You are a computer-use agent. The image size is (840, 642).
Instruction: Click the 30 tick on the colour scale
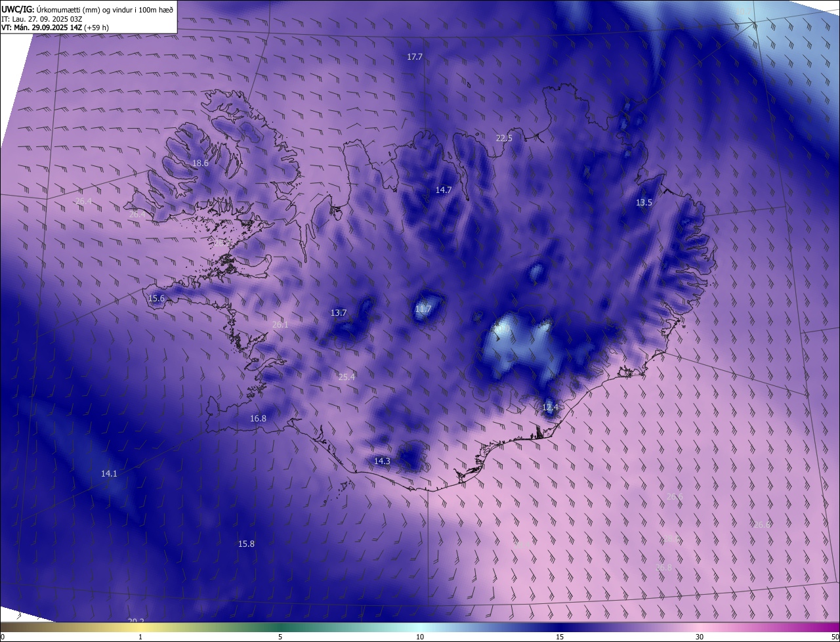(x=700, y=637)
